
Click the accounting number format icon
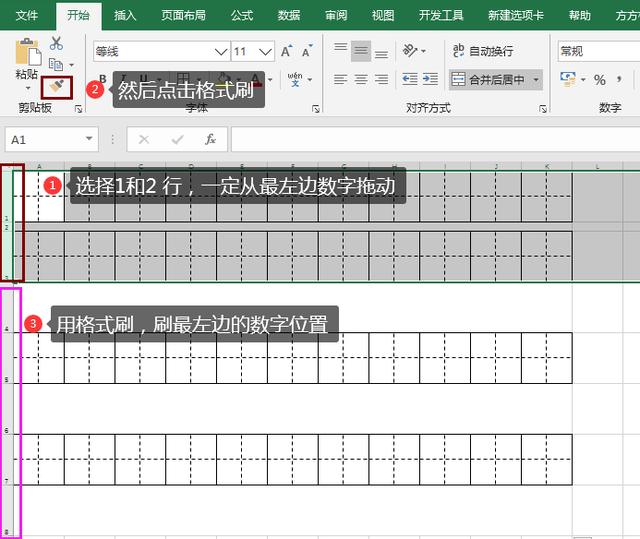[568, 79]
